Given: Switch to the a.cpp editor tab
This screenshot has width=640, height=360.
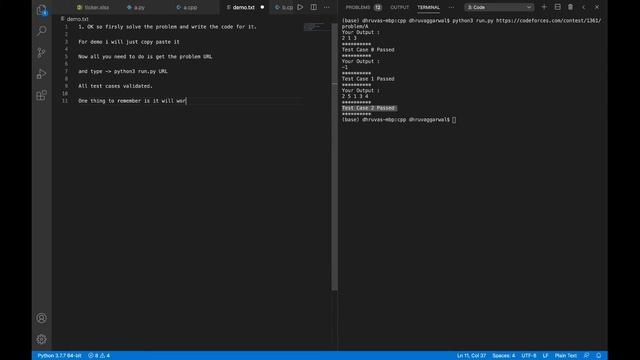Looking at the screenshot, I should click(187, 7).
